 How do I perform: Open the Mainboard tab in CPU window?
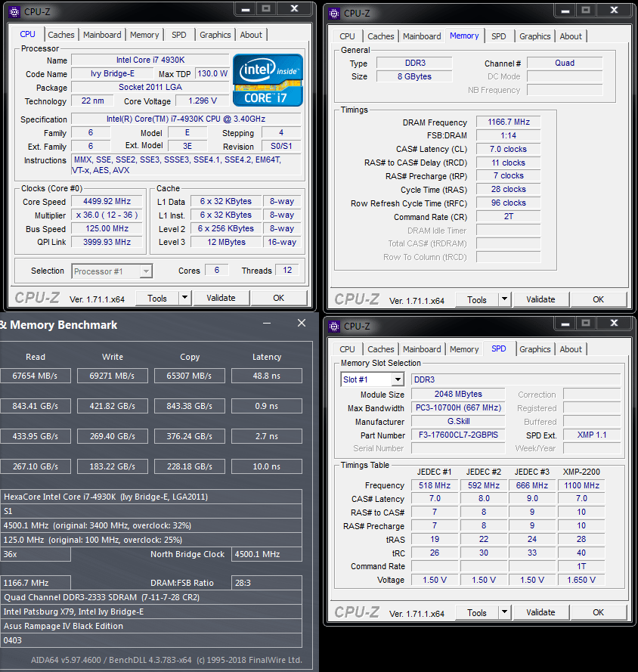pos(102,35)
